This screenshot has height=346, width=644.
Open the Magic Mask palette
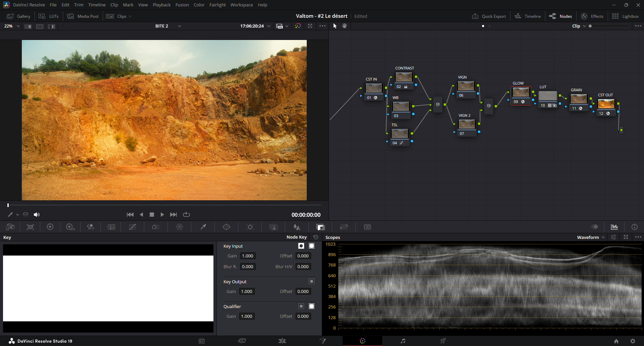coord(274,227)
